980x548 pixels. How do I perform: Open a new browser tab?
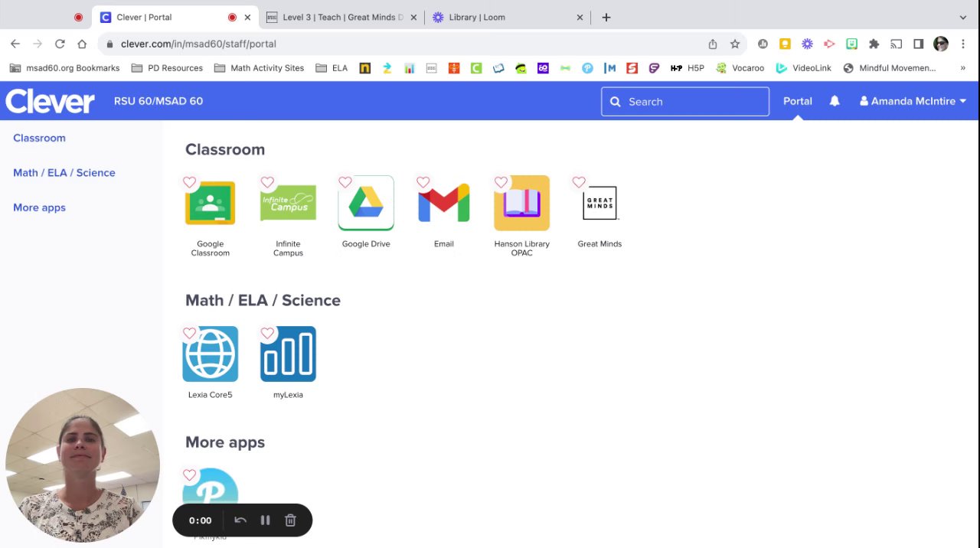click(606, 17)
